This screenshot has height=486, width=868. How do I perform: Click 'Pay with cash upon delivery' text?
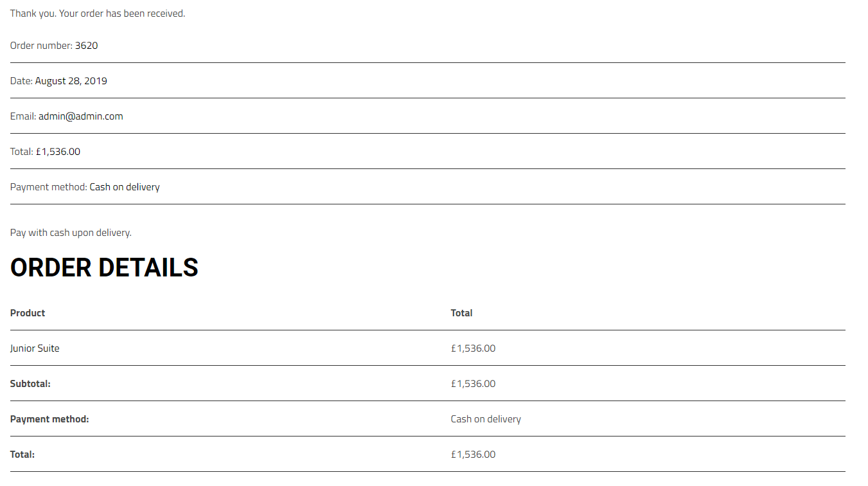71,233
